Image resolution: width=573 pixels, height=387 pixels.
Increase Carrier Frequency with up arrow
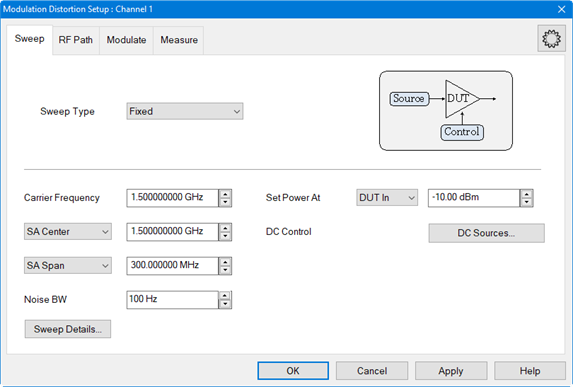coord(225,194)
